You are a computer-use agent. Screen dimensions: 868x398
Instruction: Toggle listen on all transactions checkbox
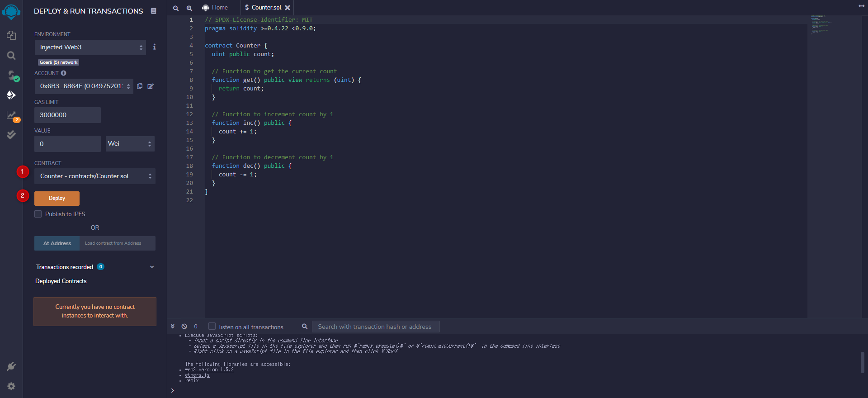point(212,327)
